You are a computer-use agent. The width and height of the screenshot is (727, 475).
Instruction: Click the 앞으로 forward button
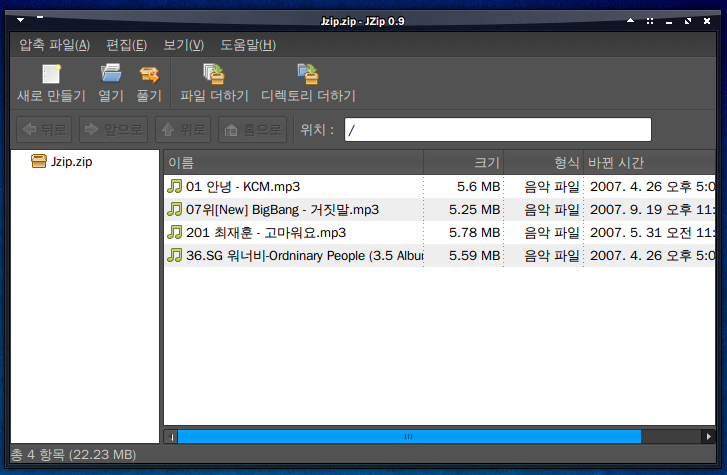(114, 129)
